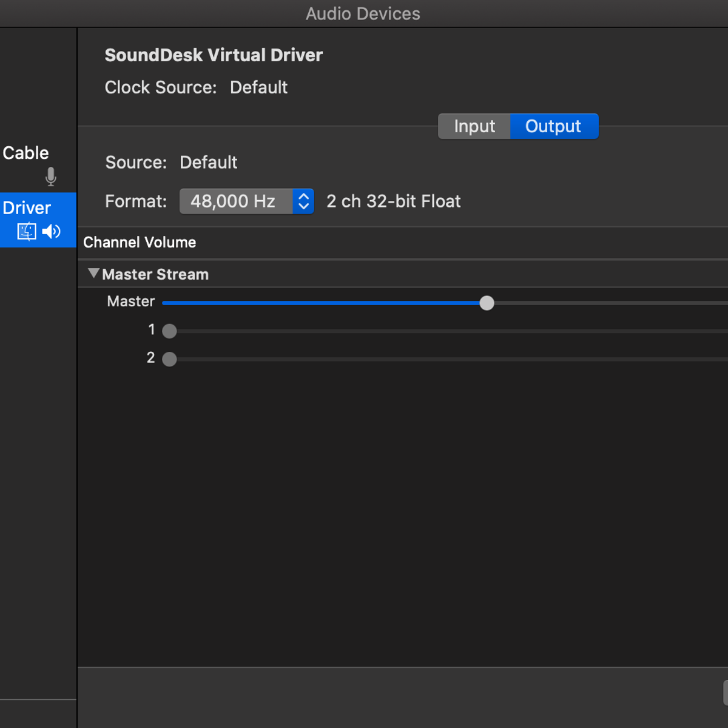Viewport: 728px width, 728px height.
Task: Switch to the Output tab
Action: pos(553,126)
